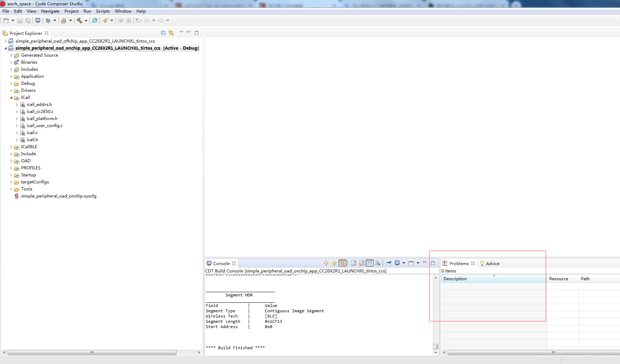Click Console copy build log icon
Viewport: 620px width, 364px height.
353,263
